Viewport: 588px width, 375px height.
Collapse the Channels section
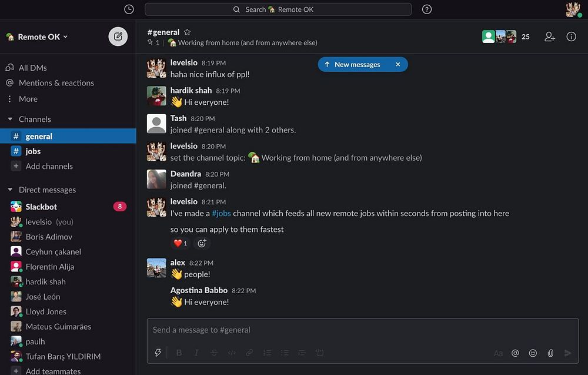10,119
